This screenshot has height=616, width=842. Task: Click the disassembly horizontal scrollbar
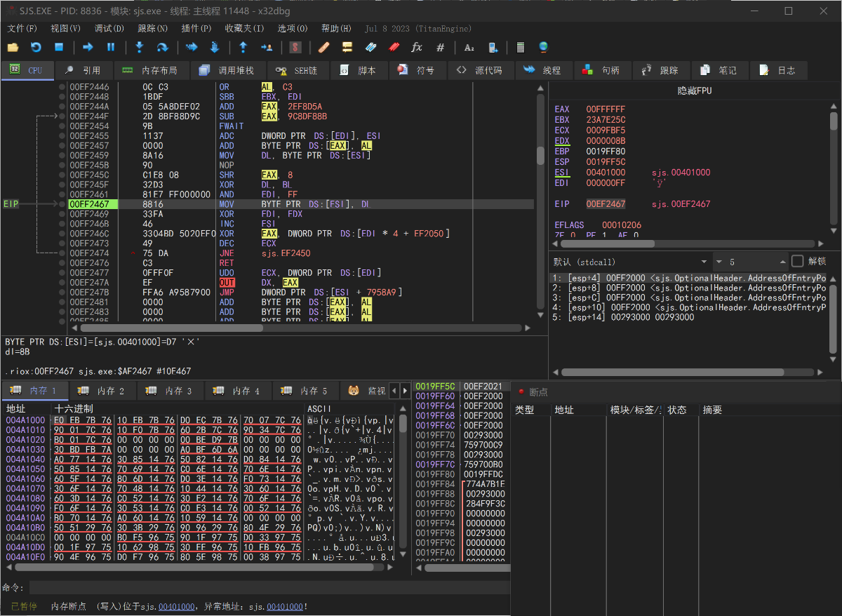[302, 328]
